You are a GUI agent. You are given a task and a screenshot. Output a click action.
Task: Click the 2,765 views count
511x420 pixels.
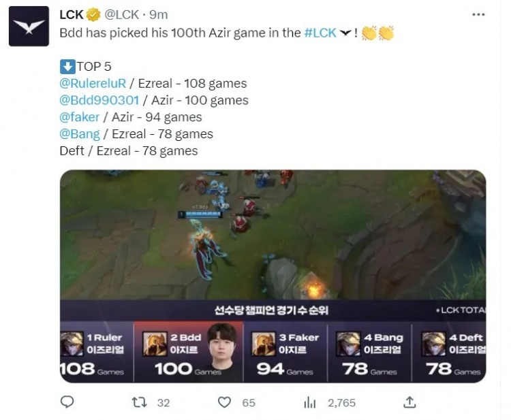[x=341, y=403]
